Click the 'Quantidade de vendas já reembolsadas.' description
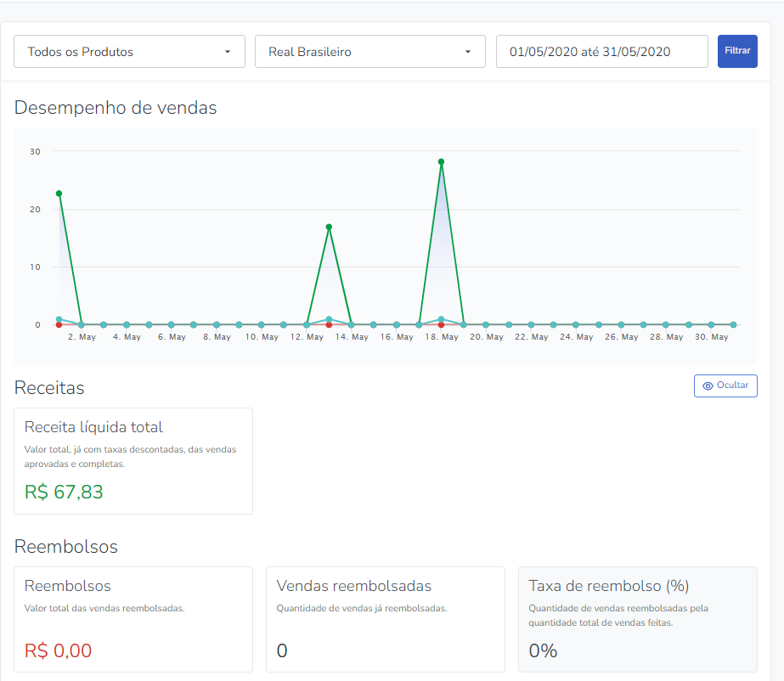This screenshot has width=784, height=681. pos(362,608)
